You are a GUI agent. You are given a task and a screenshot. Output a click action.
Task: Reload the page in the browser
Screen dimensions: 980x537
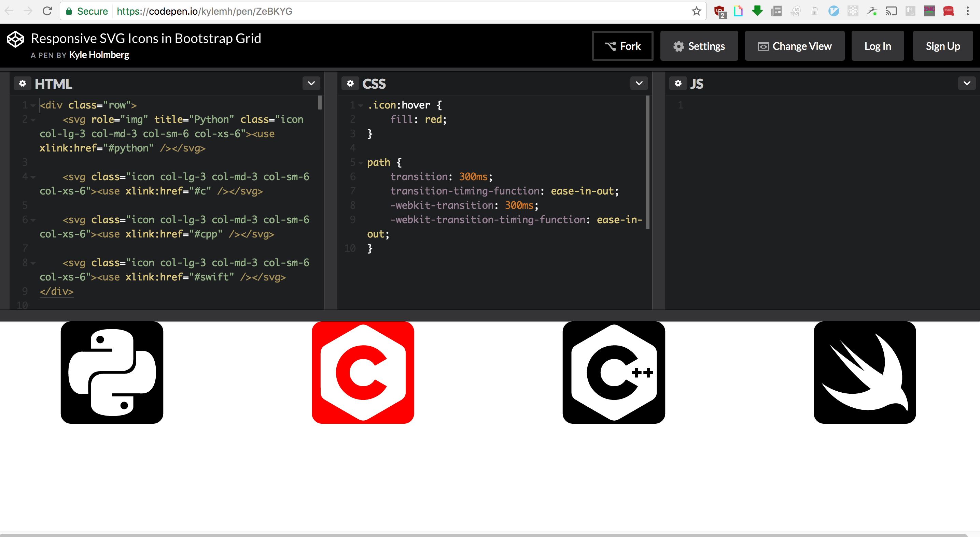(47, 11)
